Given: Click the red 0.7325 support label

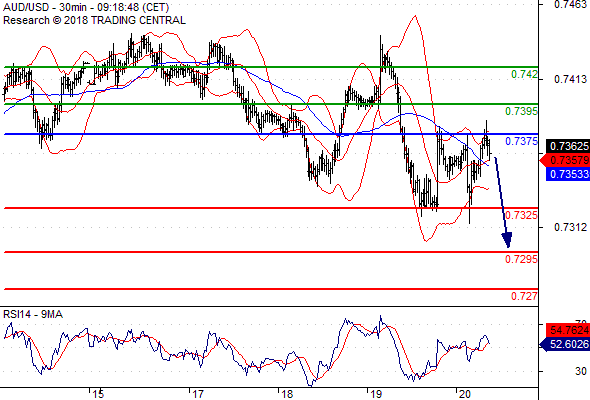Looking at the screenshot, I should click(521, 215).
